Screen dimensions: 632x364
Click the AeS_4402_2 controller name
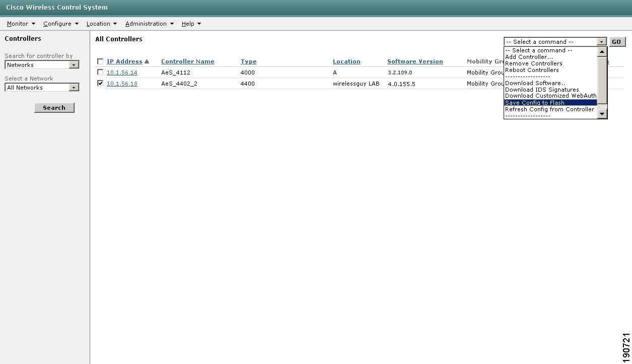[x=179, y=84]
